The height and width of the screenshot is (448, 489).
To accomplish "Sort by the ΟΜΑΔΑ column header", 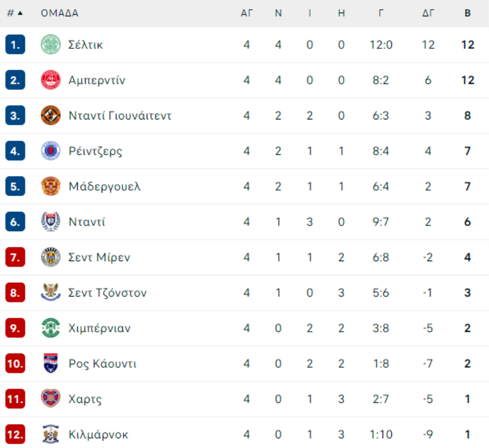I will click(60, 13).
